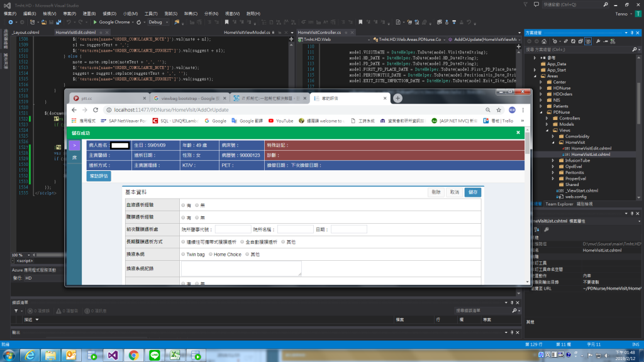
Task: Select HomeVisitEdit.cshtml in Solution Explorer
Action: 591,148
